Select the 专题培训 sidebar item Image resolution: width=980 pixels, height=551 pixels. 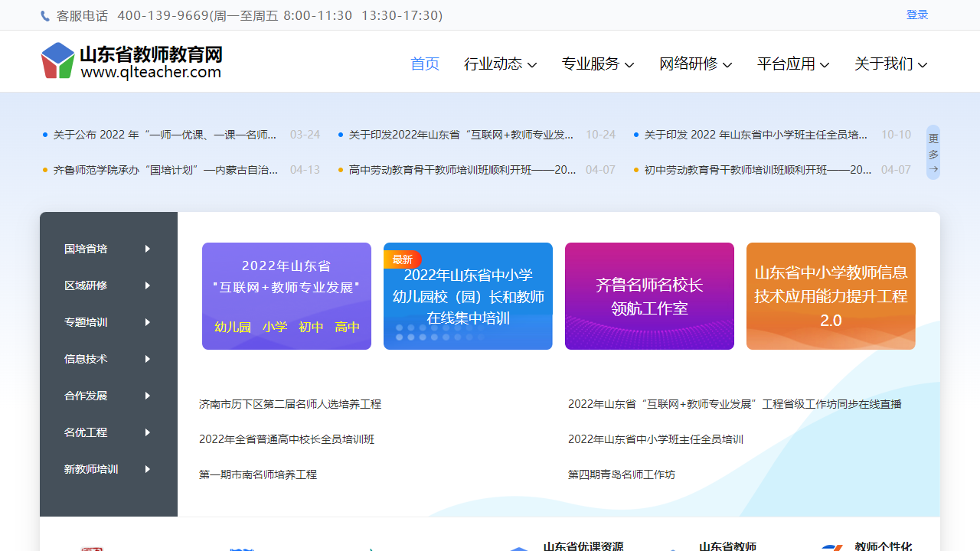(86, 322)
